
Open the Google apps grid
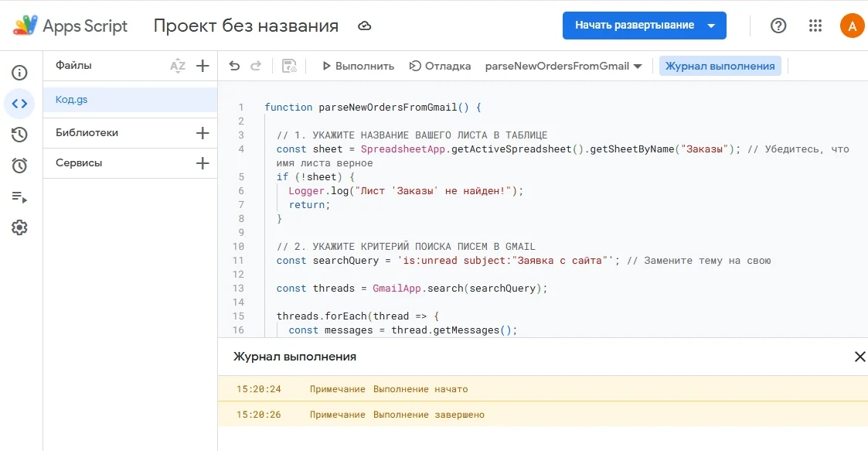[815, 26]
